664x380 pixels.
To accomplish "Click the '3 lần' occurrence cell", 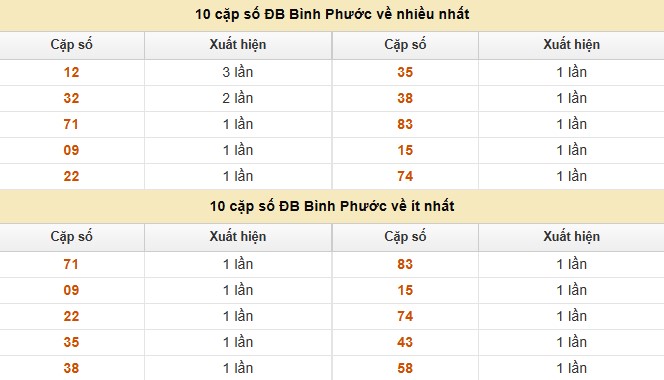I will click(238, 72).
